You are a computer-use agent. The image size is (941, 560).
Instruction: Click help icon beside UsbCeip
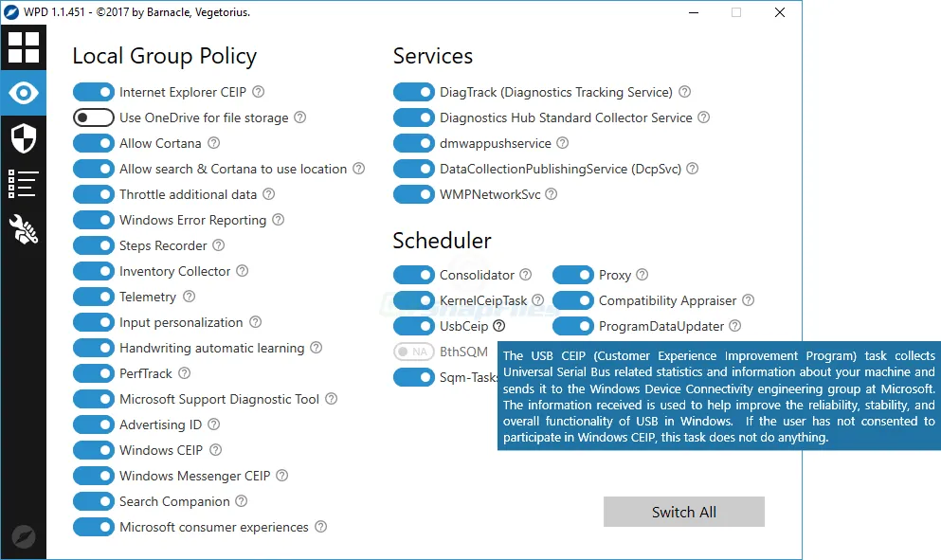click(x=499, y=326)
